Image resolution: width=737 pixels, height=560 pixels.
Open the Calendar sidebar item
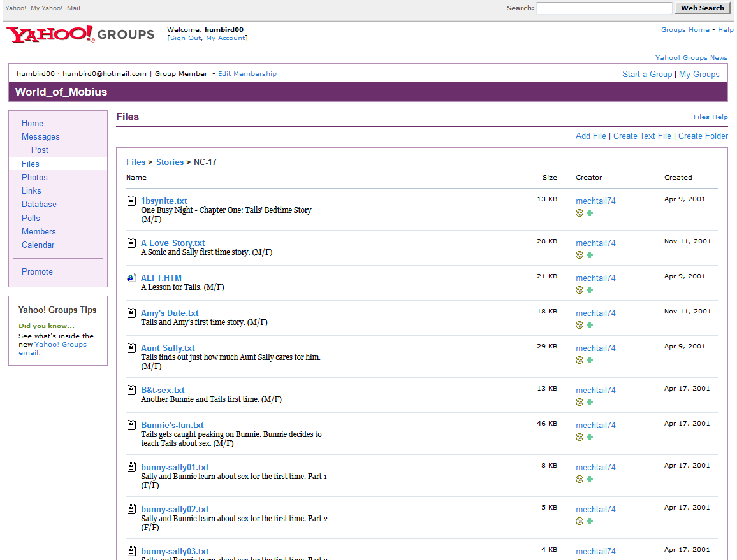38,245
